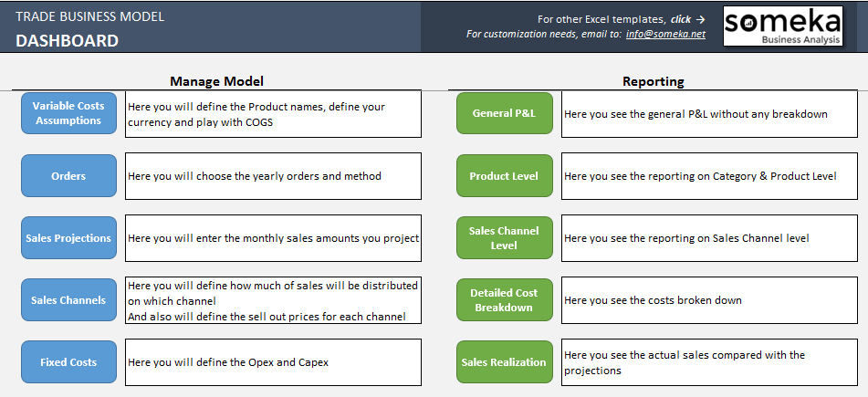Click the Manage Model section heading
Screen dimensions: 868x397
[216, 81]
